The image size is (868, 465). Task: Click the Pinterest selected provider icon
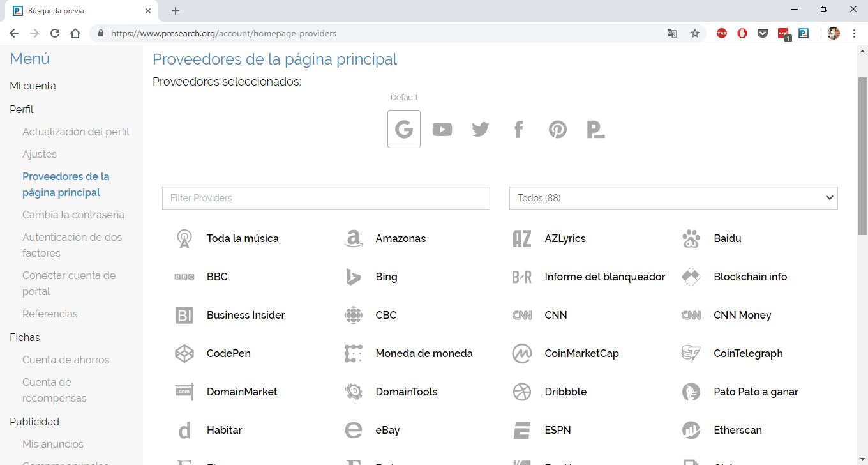coord(558,130)
